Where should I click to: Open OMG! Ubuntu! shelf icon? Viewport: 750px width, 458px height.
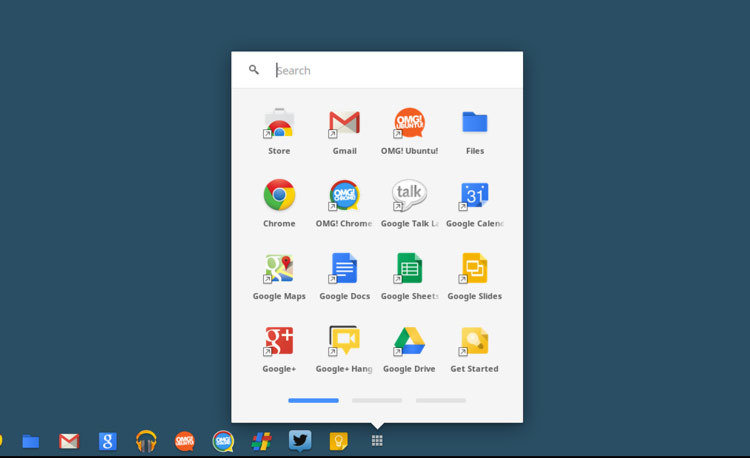[x=185, y=441]
